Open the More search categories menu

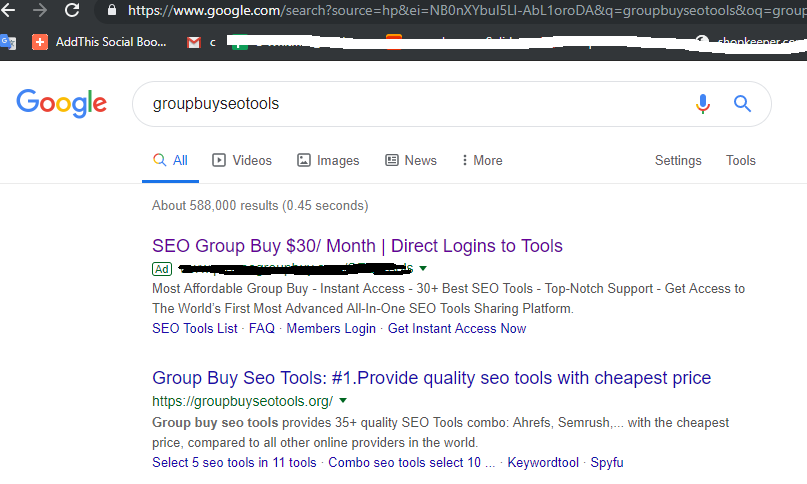[482, 160]
